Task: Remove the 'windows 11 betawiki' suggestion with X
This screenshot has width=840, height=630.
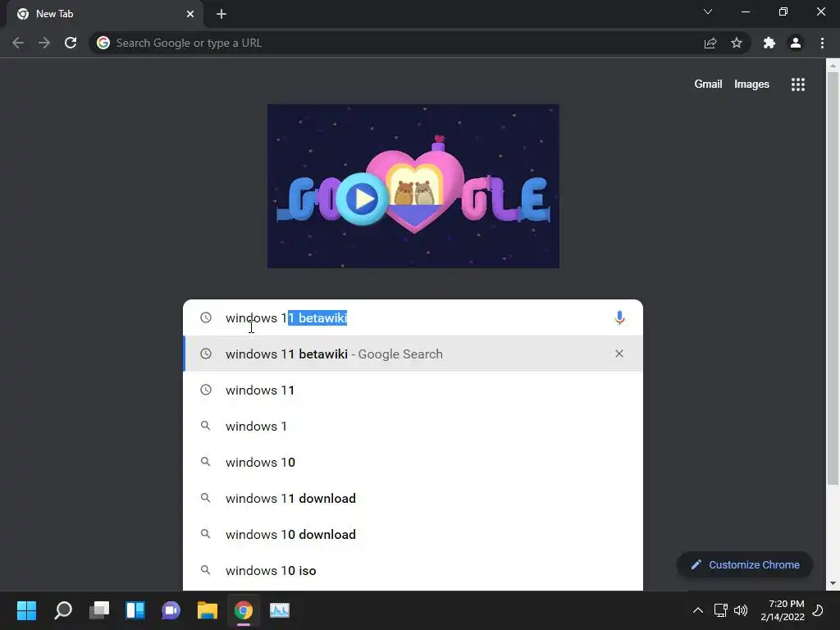Action: coord(619,354)
